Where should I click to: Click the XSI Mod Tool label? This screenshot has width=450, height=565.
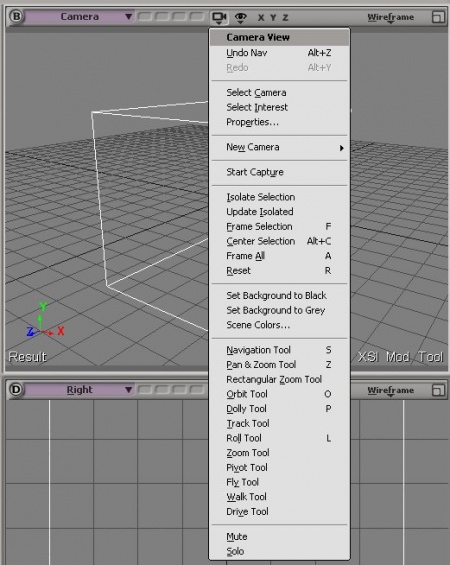[401, 357]
